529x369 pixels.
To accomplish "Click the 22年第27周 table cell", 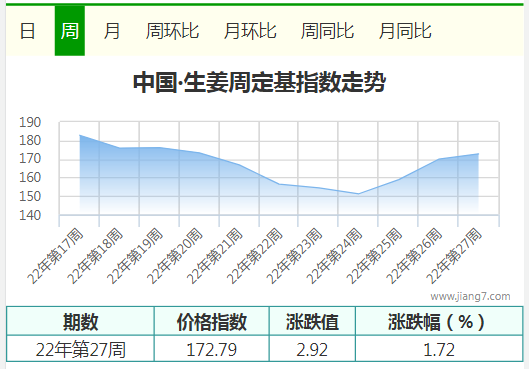I will (x=80, y=349).
